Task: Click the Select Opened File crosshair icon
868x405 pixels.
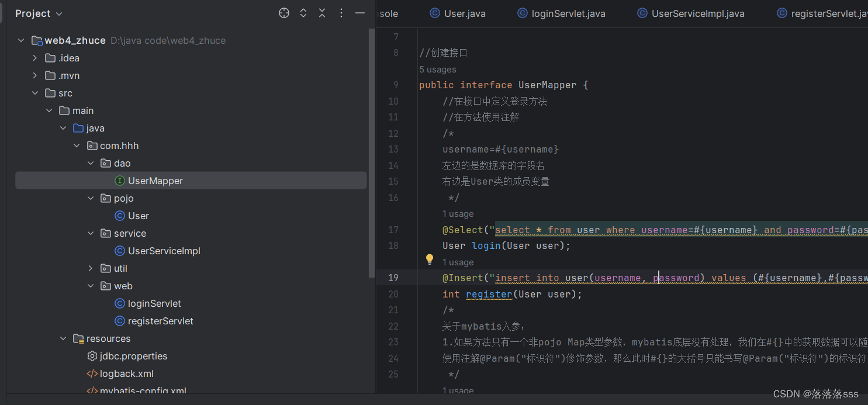Action: 284,12
